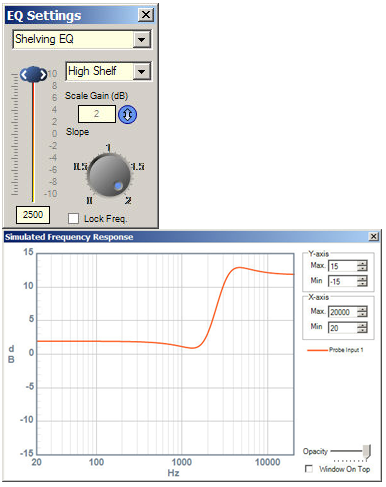The image size is (386, 487).
Task: Click the X-axis Min field showing 20
Action: (343, 328)
